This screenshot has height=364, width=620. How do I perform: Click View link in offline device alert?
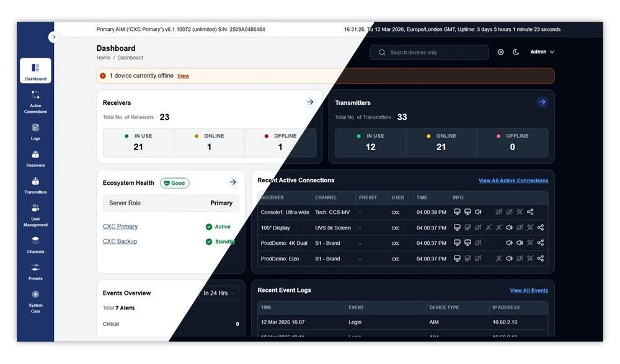tap(183, 76)
